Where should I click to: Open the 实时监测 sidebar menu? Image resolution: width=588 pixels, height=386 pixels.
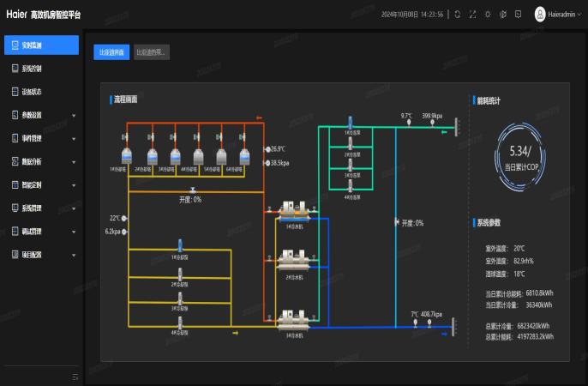[42, 45]
